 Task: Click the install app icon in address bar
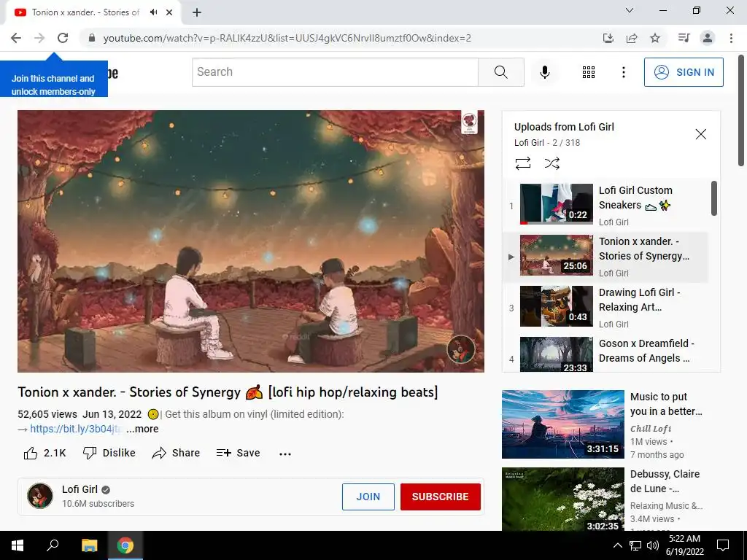point(608,38)
